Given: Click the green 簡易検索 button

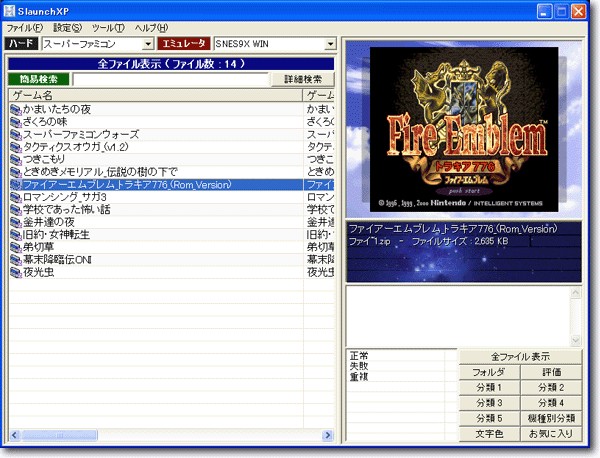Looking at the screenshot, I should coord(39,79).
